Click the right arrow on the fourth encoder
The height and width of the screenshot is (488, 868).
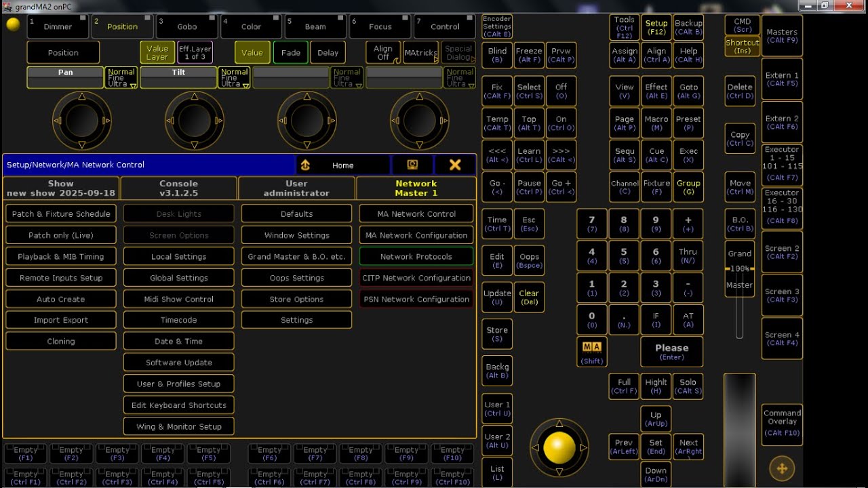[445, 121]
